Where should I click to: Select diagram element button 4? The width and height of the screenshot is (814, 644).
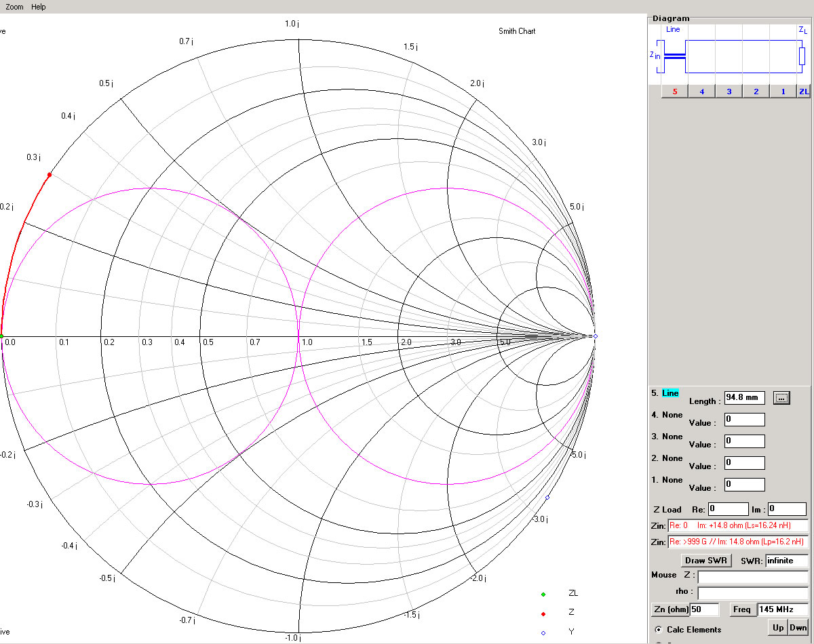[701, 92]
